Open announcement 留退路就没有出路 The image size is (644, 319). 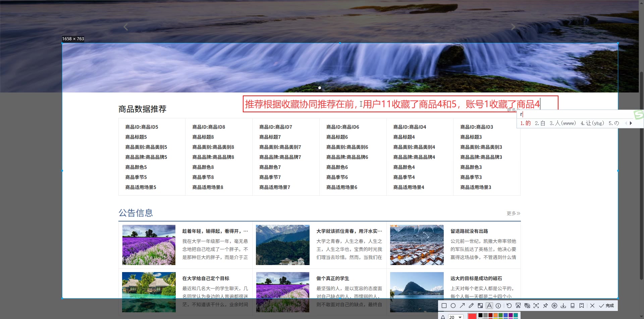469,231
